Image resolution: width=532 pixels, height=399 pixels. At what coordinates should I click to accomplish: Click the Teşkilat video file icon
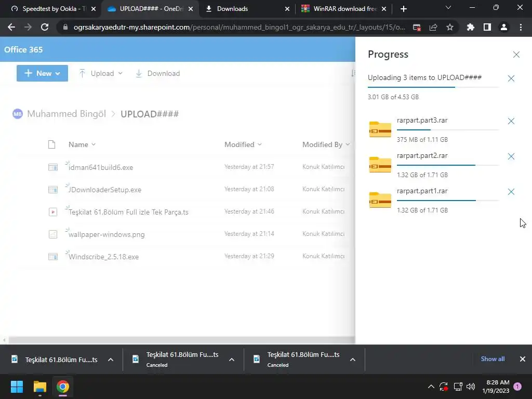tap(53, 212)
